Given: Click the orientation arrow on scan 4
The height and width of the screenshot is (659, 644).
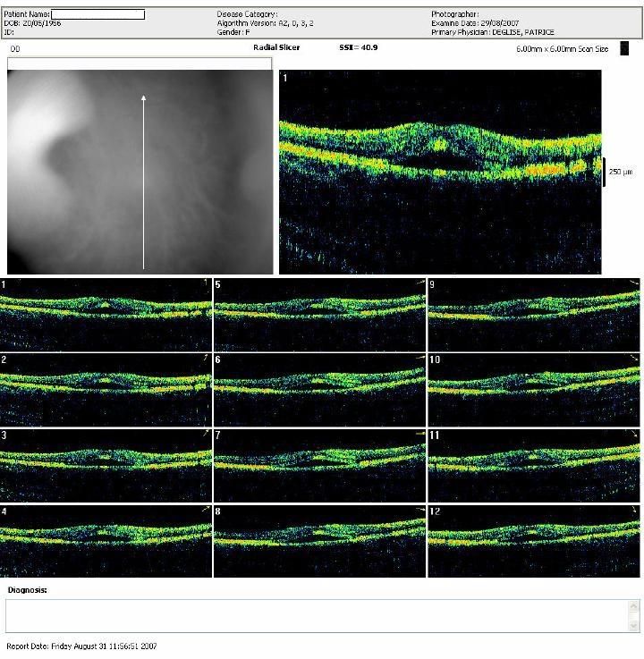Looking at the screenshot, I should 205,509.
